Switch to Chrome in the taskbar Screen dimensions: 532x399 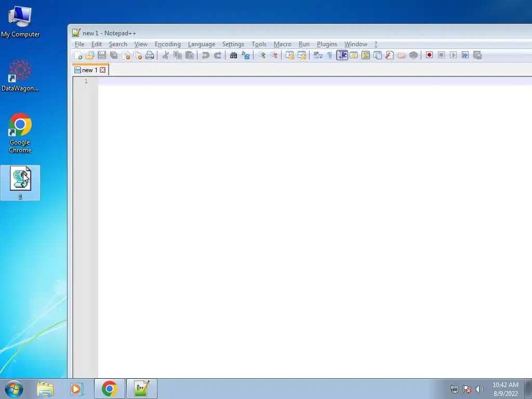click(109, 389)
